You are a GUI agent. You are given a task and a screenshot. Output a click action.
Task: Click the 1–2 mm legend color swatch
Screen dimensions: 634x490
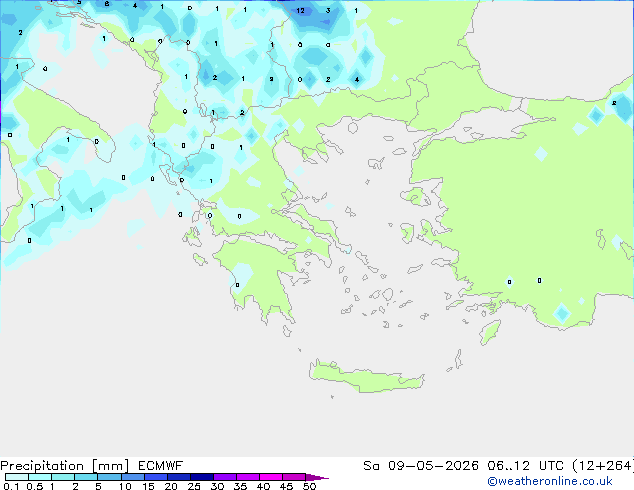point(63,477)
